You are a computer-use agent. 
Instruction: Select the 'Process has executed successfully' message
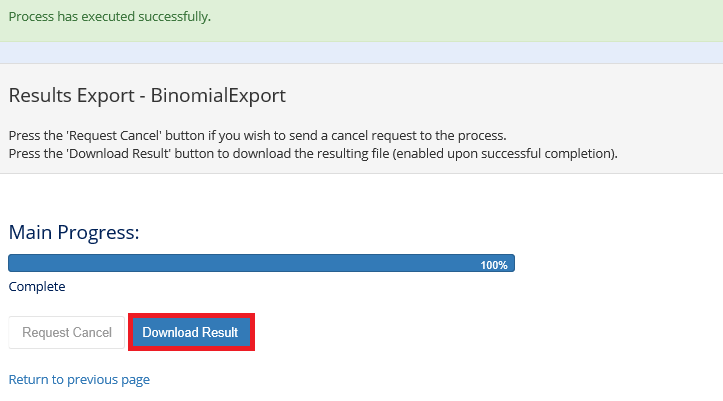coord(110,18)
